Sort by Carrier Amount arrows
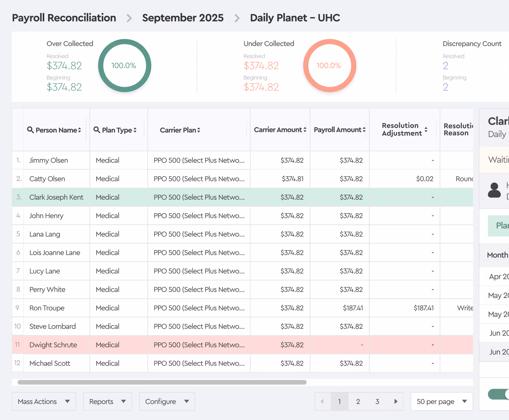The image size is (509, 420). pyautogui.click(x=305, y=130)
